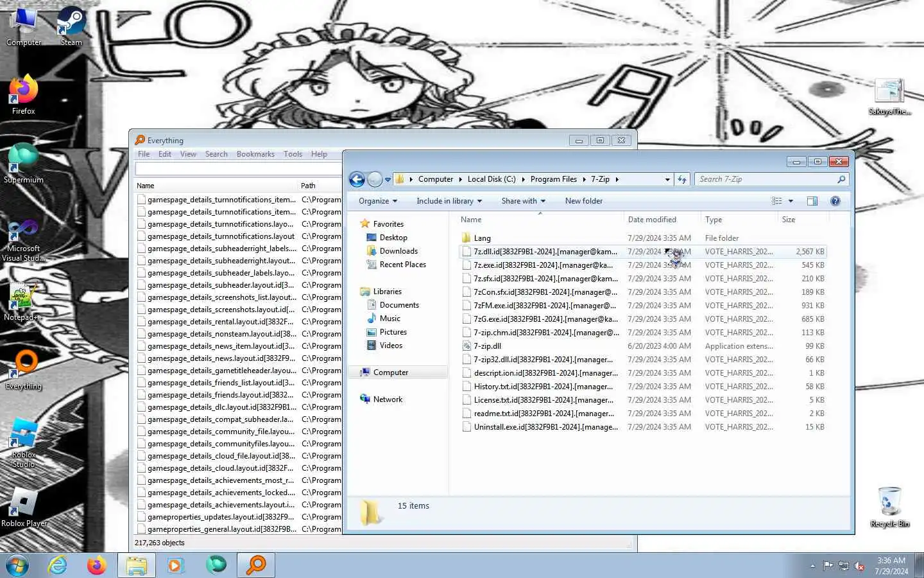
Task: Open the view options dropdown arrow
Action: click(x=791, y=201)
